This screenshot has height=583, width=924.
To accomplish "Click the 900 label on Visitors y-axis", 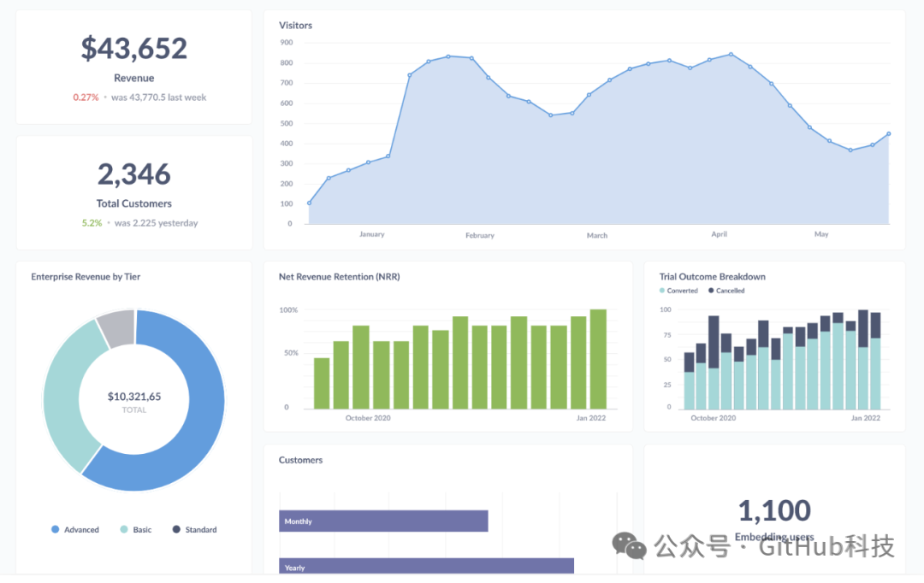I will click(287, 43).
